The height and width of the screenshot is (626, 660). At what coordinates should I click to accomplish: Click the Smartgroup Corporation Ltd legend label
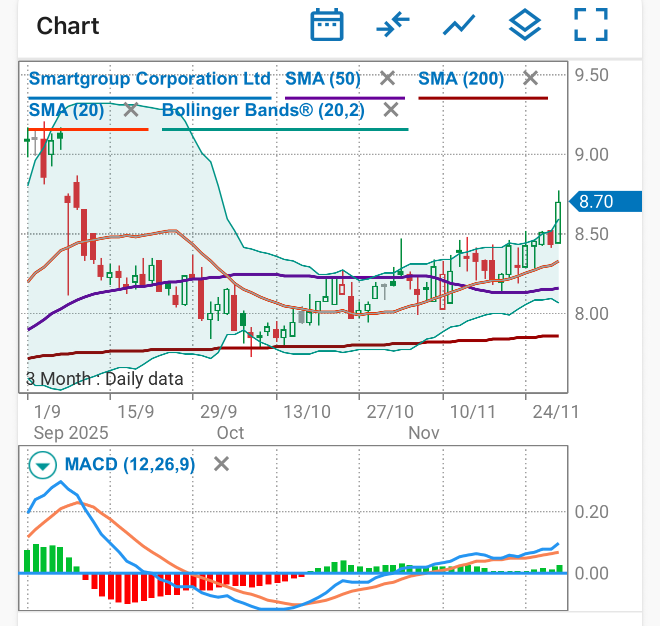pyautogui.click(x=150, y=79)
